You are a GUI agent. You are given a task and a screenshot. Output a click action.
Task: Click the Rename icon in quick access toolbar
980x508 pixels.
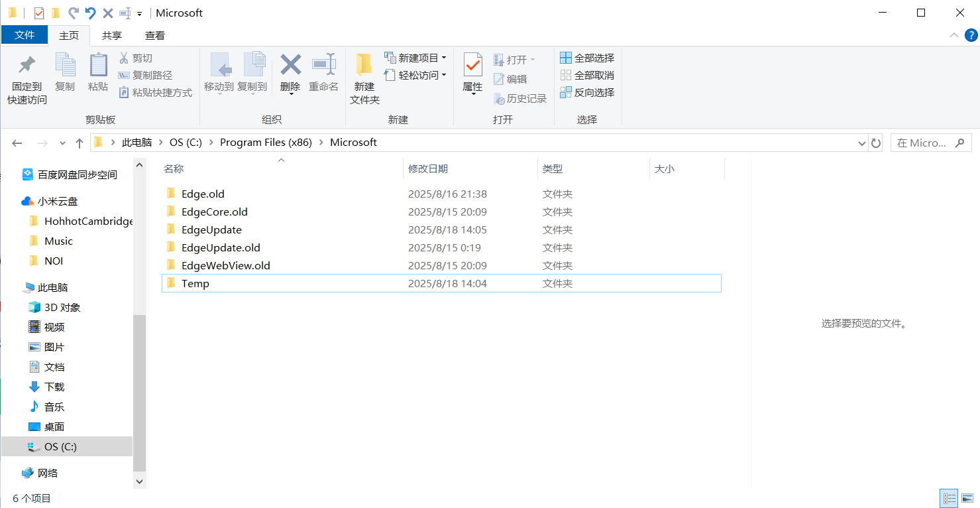125,13
